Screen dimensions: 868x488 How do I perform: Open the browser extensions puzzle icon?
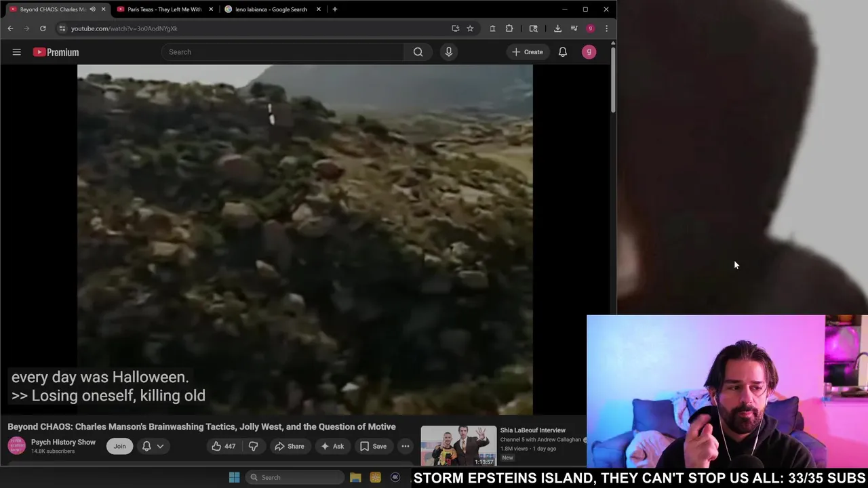point(509,28)
